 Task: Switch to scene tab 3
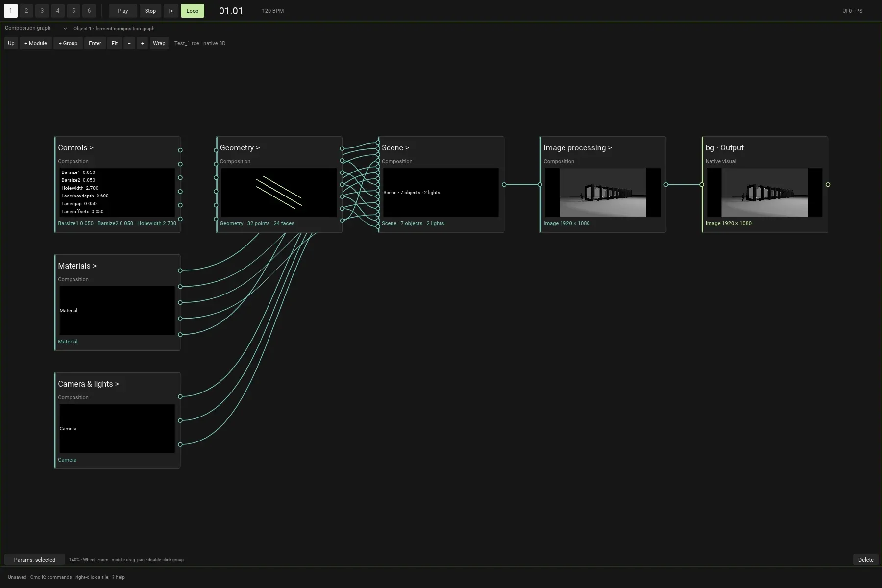(x=42, y=11)
